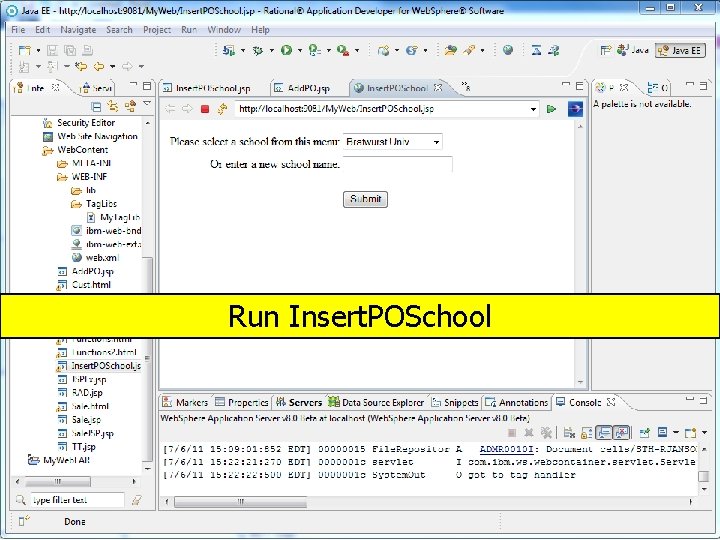Toggle Scroll Lock in console toolbar
The height and width of the screenshot is (540, 720).
coord(587,433)
